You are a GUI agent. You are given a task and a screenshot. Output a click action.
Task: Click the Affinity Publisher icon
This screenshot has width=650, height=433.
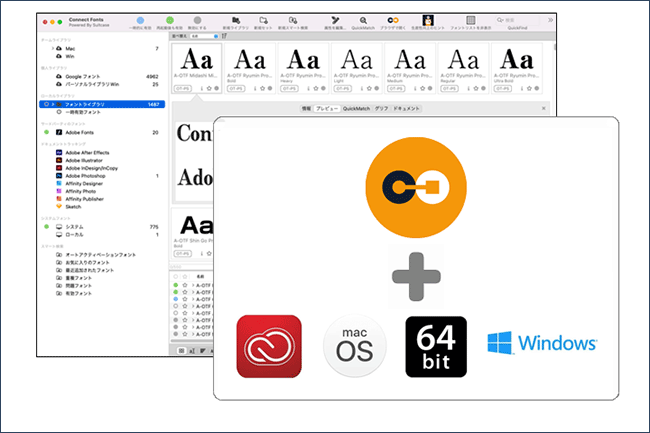click(59, 199)
